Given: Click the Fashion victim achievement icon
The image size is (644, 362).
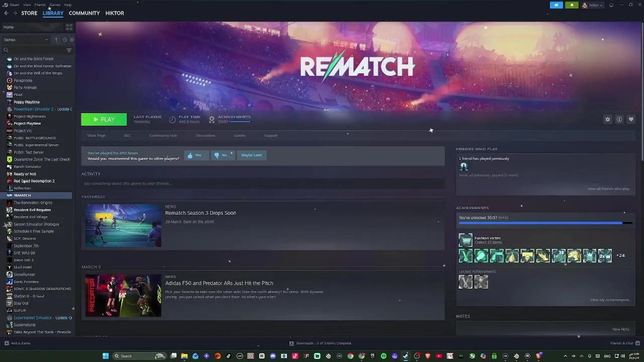Looking at the screenshot, I should pos(465,240).
